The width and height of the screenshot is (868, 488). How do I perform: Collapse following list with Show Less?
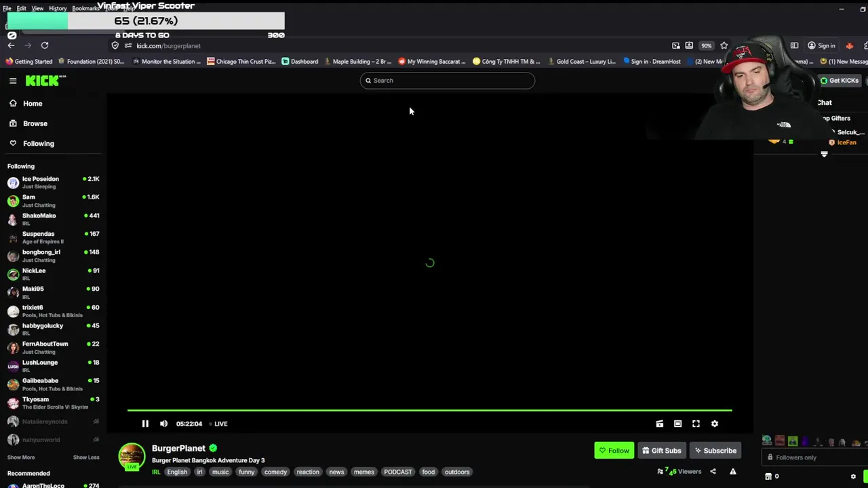tap(86, 457)
